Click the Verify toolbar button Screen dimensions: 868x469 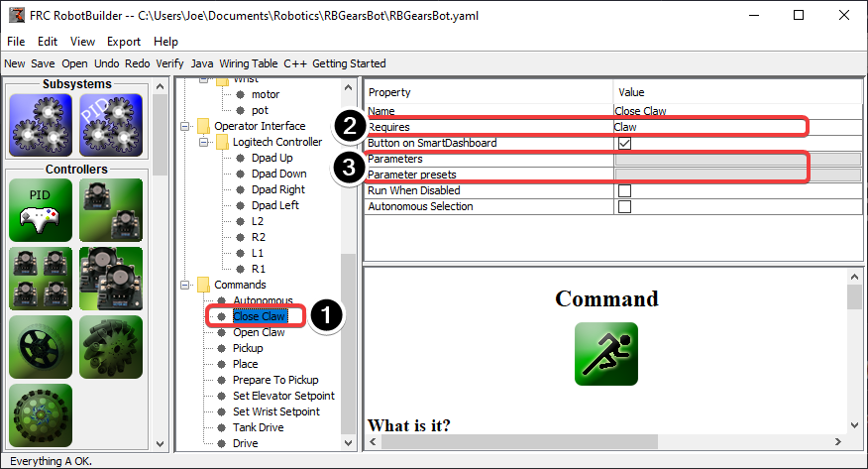click(169, 63)
